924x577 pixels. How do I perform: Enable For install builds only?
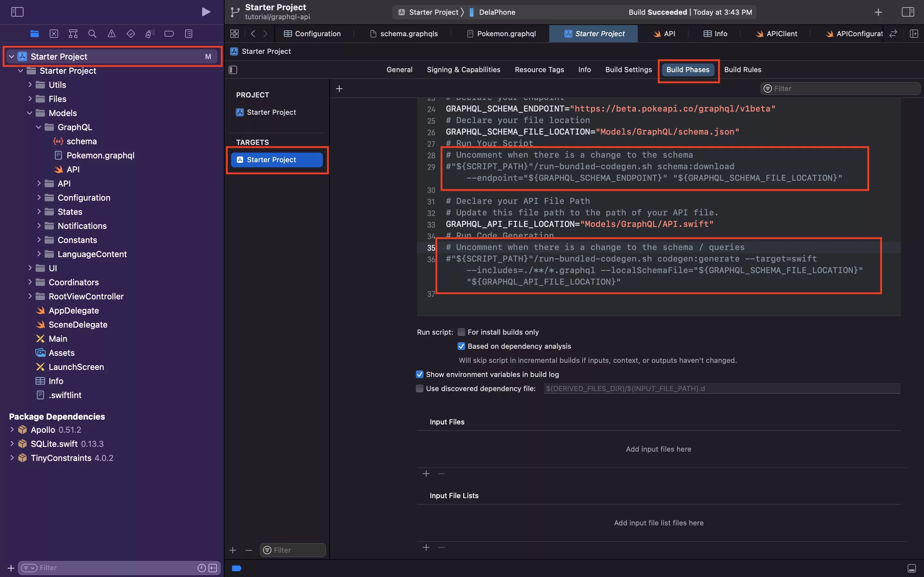461,332
